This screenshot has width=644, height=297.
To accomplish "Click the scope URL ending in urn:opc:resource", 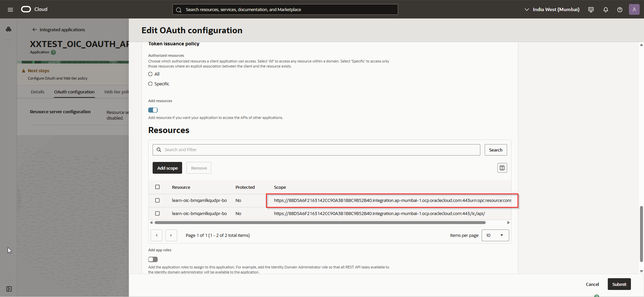I will pos(392,201).
